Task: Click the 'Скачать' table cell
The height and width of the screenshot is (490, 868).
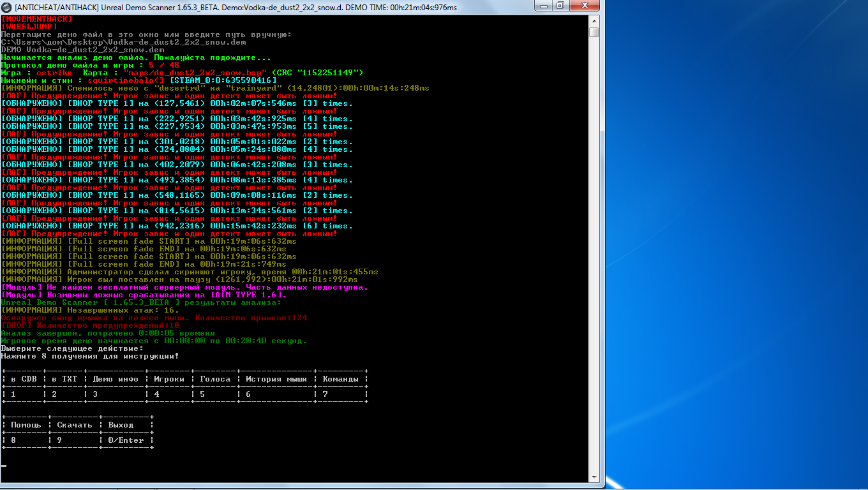Action: 75,425
